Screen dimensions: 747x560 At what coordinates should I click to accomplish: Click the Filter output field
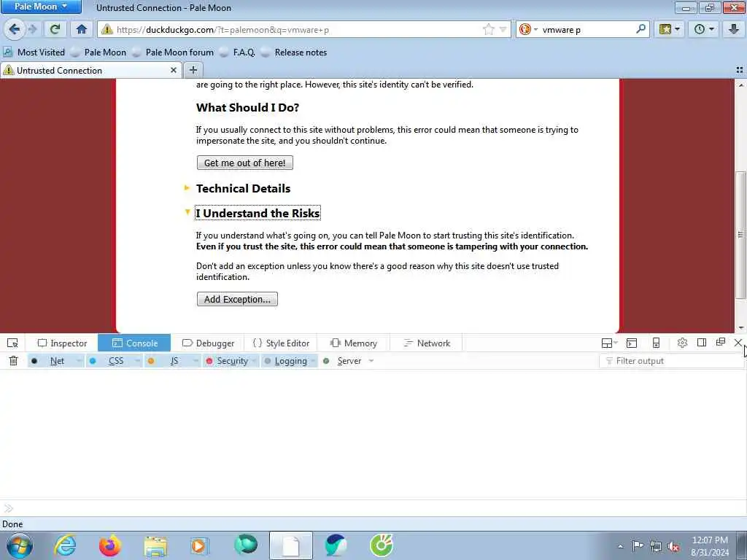(x=672, y=361)
